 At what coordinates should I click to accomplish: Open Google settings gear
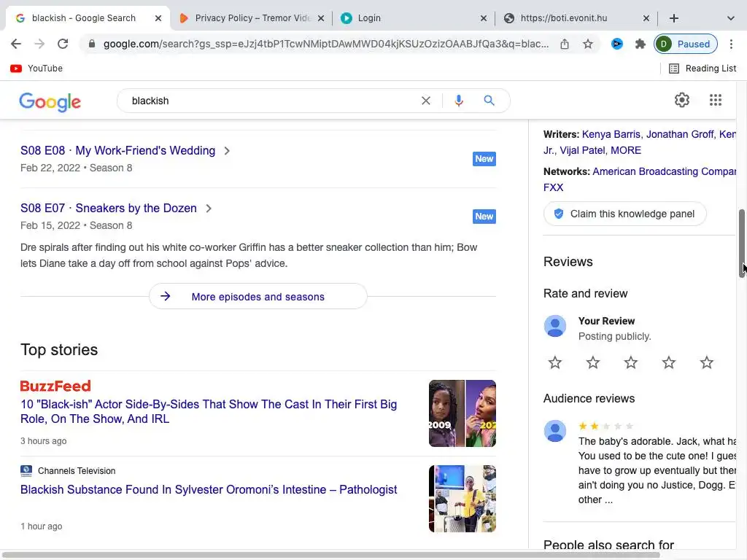682,100
